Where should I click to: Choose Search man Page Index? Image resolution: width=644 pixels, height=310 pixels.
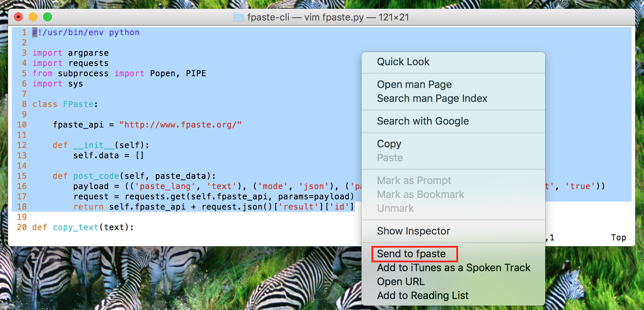coord(432,98)
